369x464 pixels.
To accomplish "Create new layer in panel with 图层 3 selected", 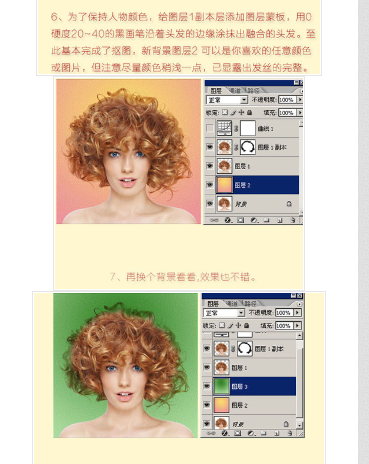I will pyautogui.click(x=277, y=433).
